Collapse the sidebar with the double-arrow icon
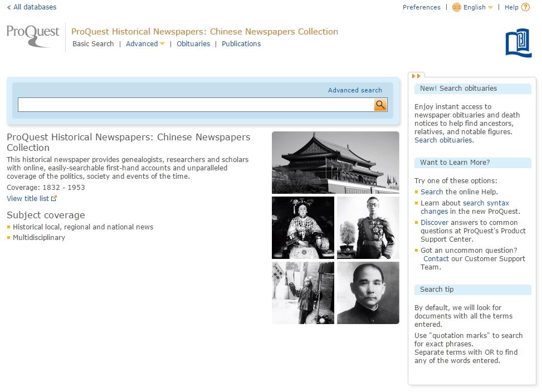Screen dimensions: 542x392 coord(416,76)
